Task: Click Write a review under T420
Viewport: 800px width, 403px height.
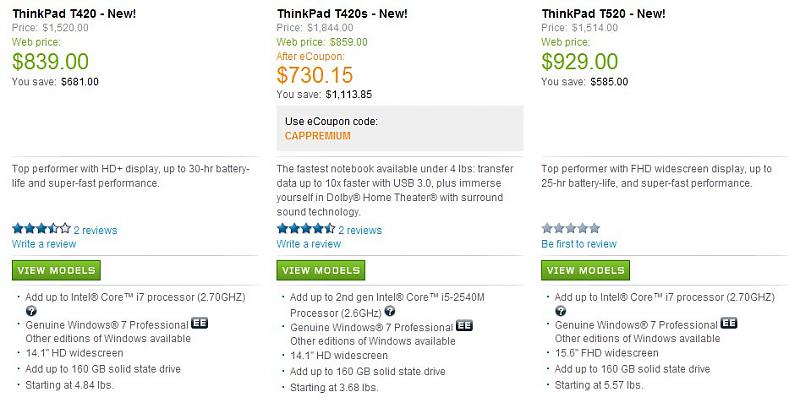Action: (44, 244)
